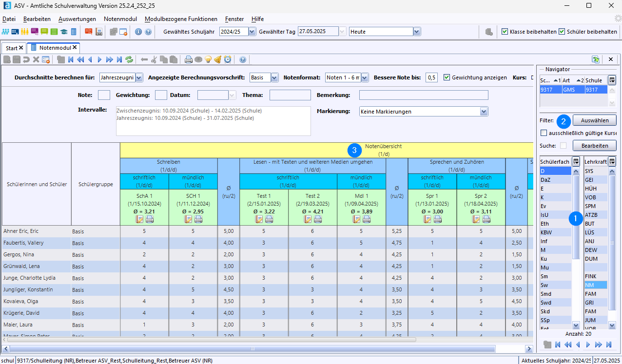
Task: Open the Gewähltes Schuljahr dropdown
Action: coord(252,32)
